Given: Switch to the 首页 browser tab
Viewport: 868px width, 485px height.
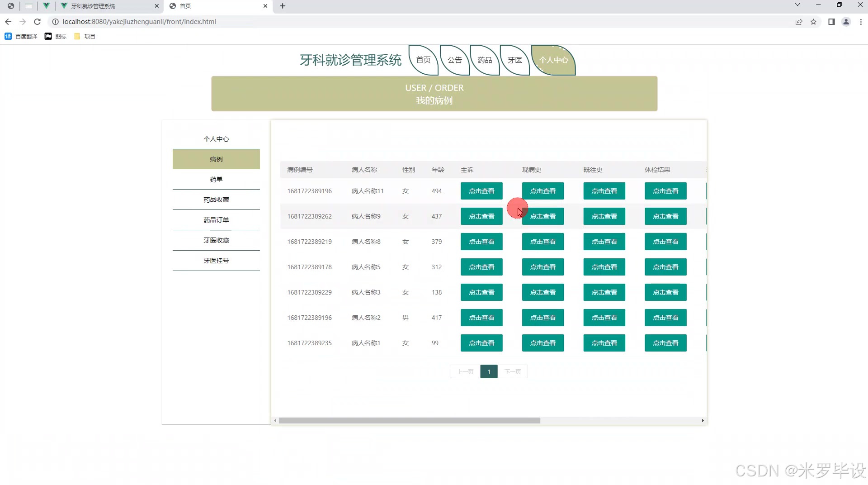Looking at the screenshot, I should click(x=219, y=6).
